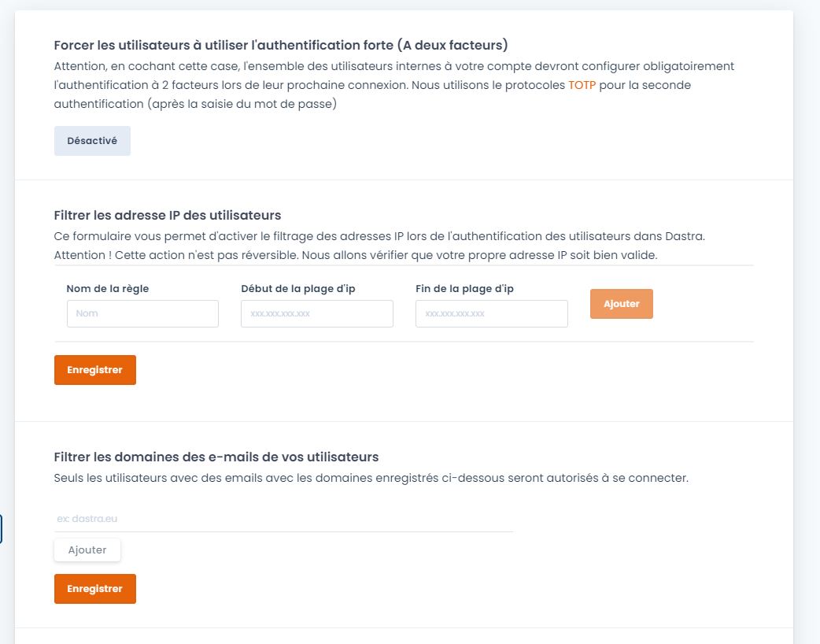Toggle the Désactivé two-factor authentication button
Screen dimensions: 820x644
point(92,141)
